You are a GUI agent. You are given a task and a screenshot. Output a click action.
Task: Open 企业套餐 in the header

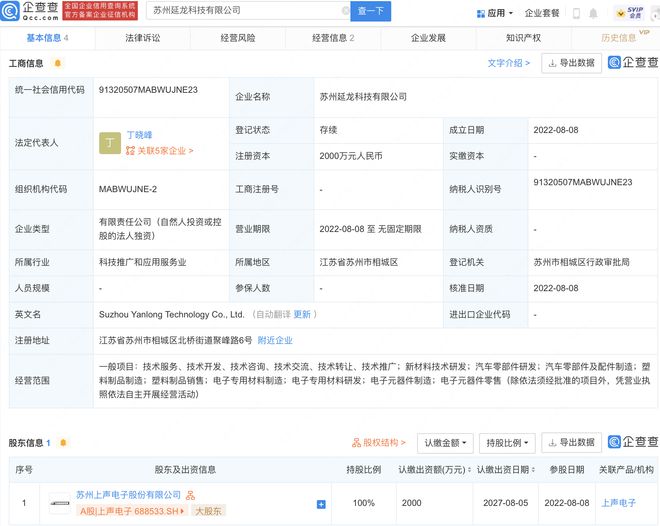click(541, 13)
